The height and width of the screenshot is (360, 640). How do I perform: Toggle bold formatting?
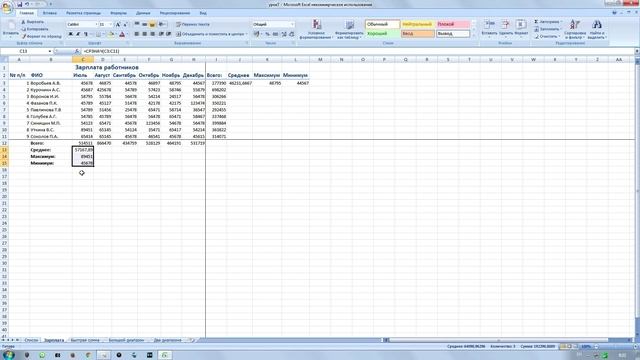click(x=70, y=34)
